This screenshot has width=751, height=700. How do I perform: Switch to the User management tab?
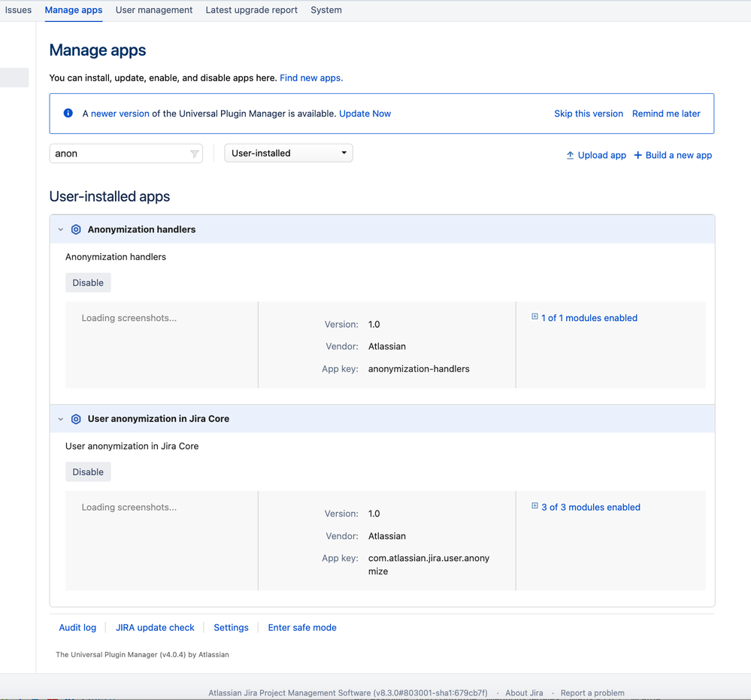point(153,10)
